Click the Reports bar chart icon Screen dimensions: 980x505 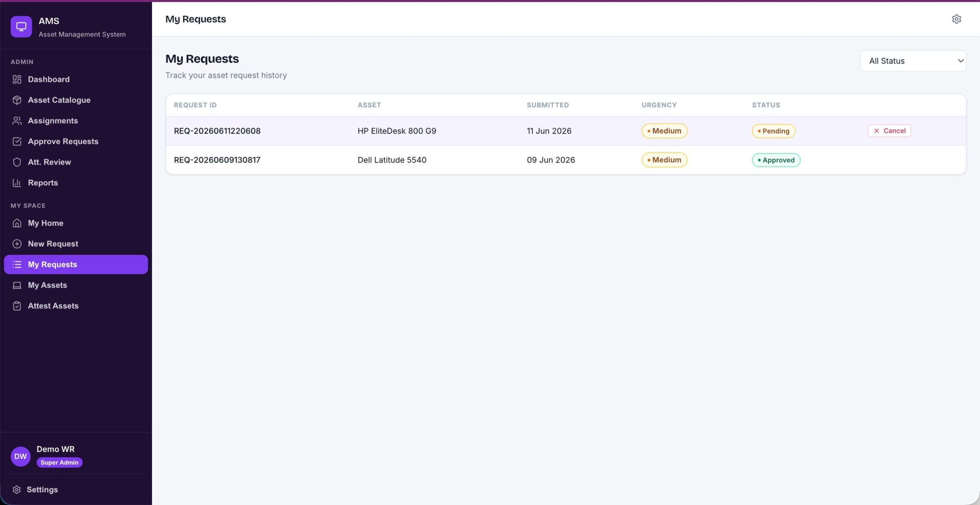tap(17, 183)
